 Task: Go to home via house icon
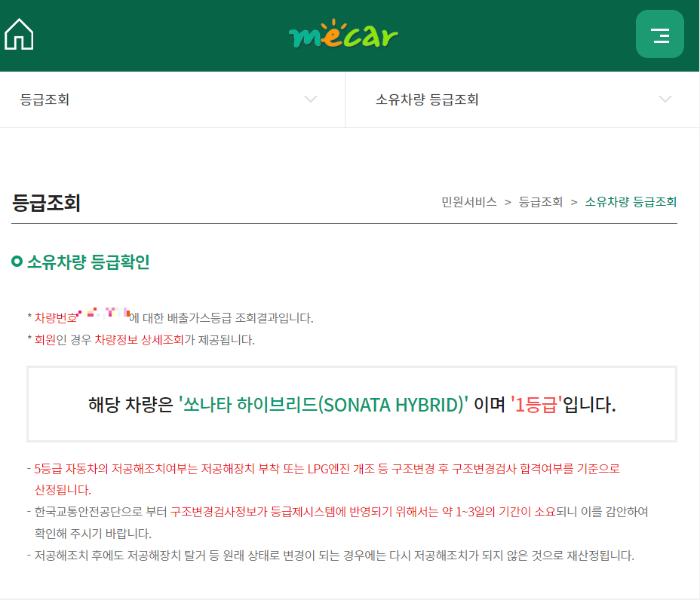pos(19,34)
